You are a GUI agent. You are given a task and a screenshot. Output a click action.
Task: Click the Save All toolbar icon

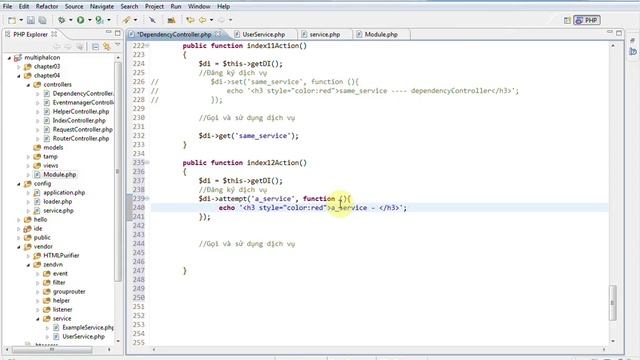pyautogui.click(x=42, y=20)
